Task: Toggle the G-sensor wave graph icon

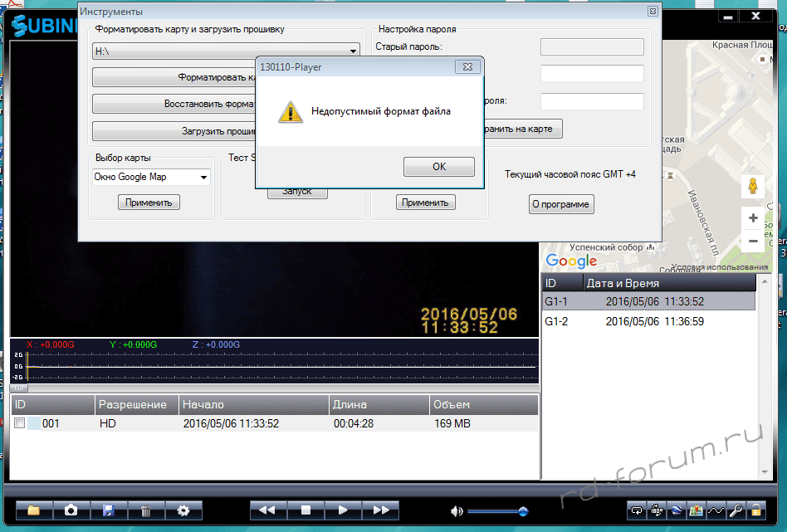Action: coord(716,510)
